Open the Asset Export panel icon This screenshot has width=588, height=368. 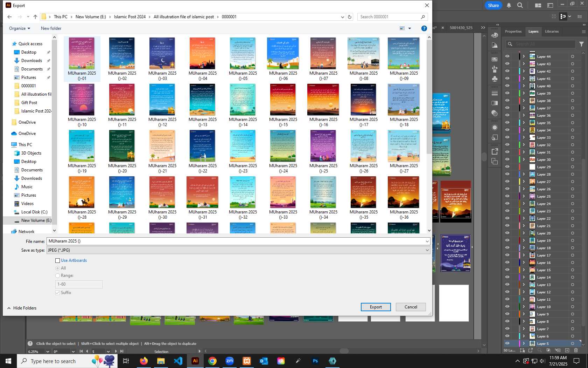click(495, 151)
